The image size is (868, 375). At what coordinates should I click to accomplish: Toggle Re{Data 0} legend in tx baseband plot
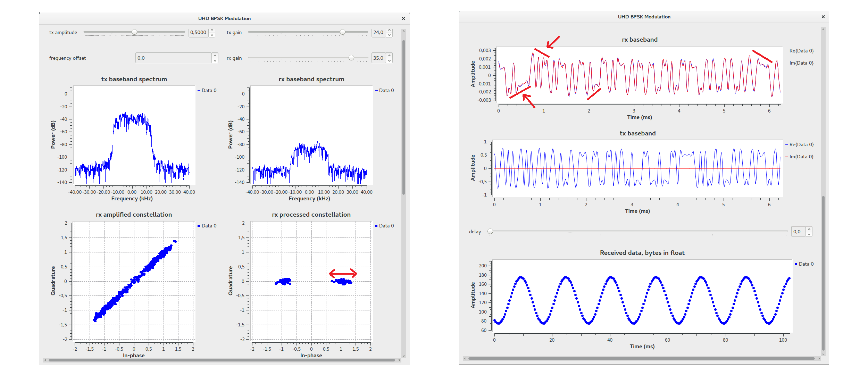[800, 144]
